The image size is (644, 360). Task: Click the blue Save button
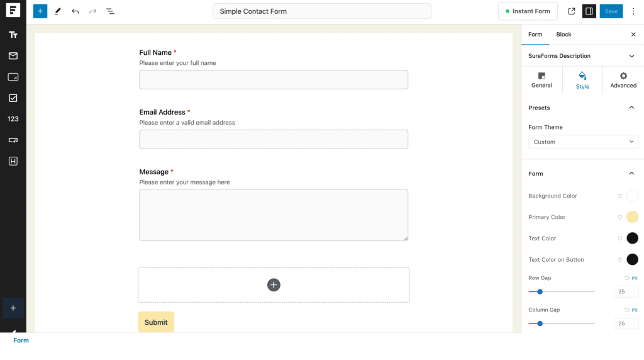pyautogui.click(x=611, y=11)
